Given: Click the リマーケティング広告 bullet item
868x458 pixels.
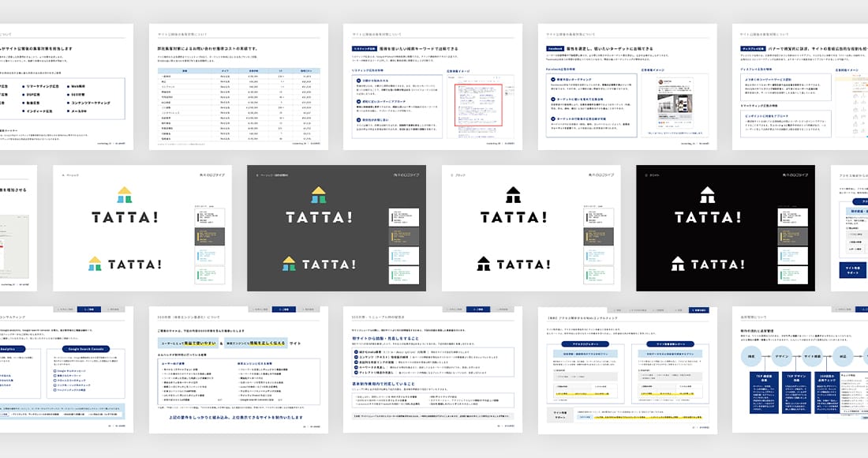Looking at the screenshot, I should [x=40, y=87].
